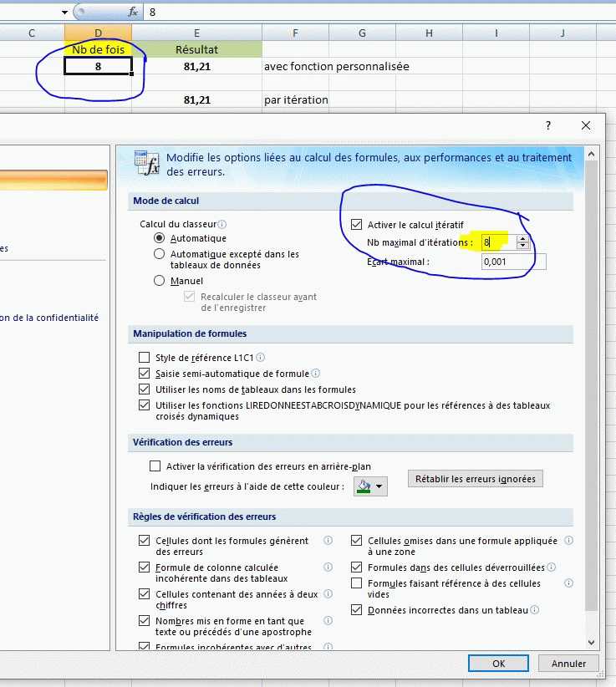Viewport: 616px width, 687px height.
Task: Open the confidentialité category in sidebar
Action: click(x=49, y=318)
